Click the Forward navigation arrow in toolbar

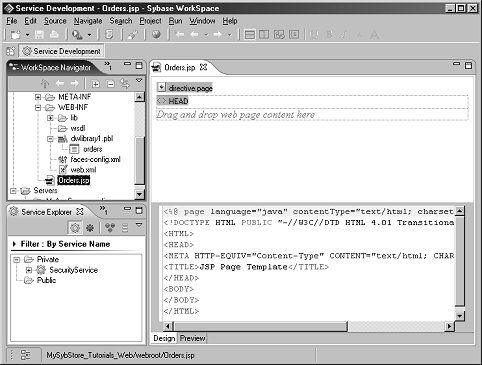tap(218, 34)
